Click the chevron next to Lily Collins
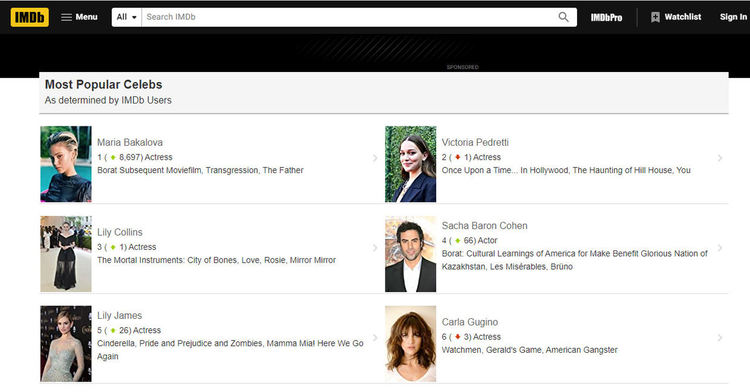Screen dimensions: 750x392 pos(375,248)
